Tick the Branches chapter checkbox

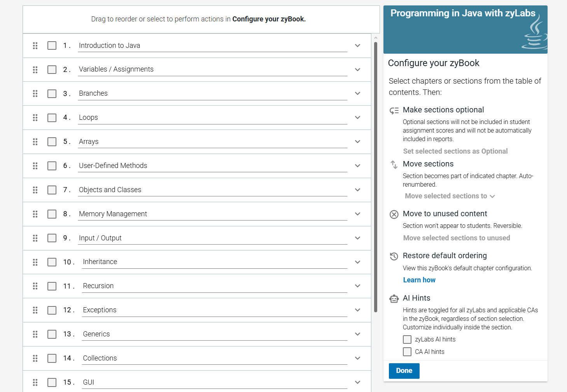52,94
